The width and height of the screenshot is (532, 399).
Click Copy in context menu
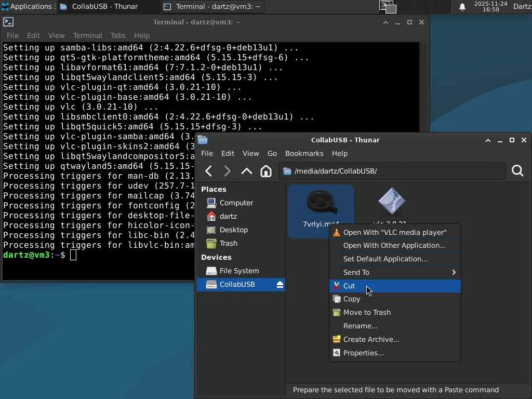395,299
